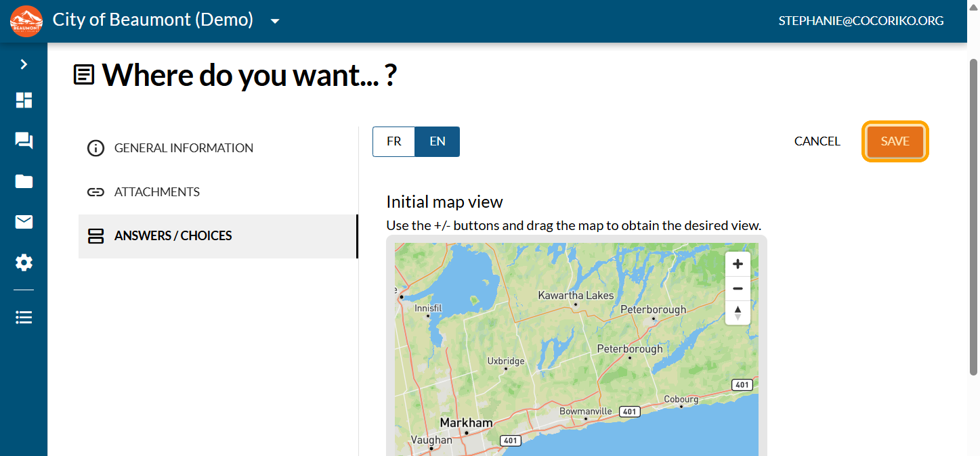Image resolution: width=980 pixels, height=456 pixels.
Task: Select the EN language toggle
Action: point(438,141)
